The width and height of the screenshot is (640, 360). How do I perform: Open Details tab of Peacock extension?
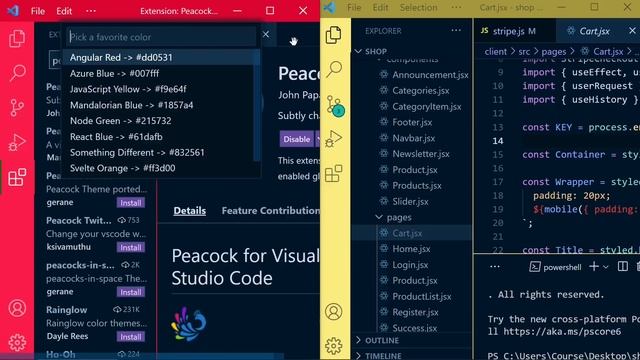[189, 211]
